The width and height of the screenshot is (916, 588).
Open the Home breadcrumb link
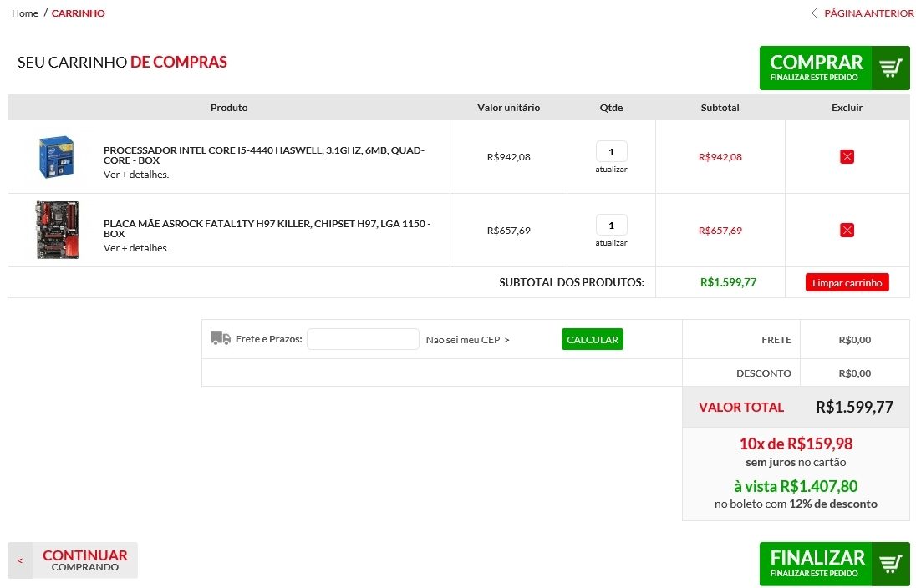24,13
